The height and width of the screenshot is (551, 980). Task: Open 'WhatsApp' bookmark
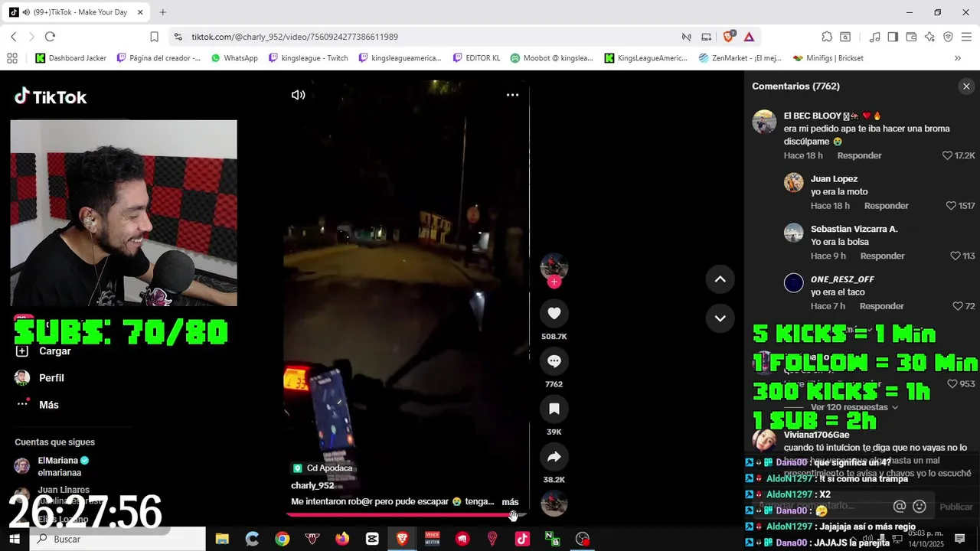click(234, 58)
